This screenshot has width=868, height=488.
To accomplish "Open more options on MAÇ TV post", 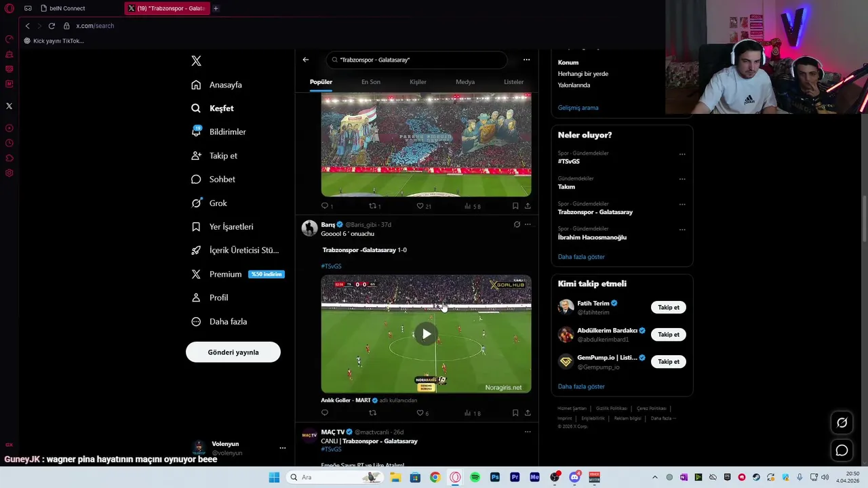I will (528, 432).
